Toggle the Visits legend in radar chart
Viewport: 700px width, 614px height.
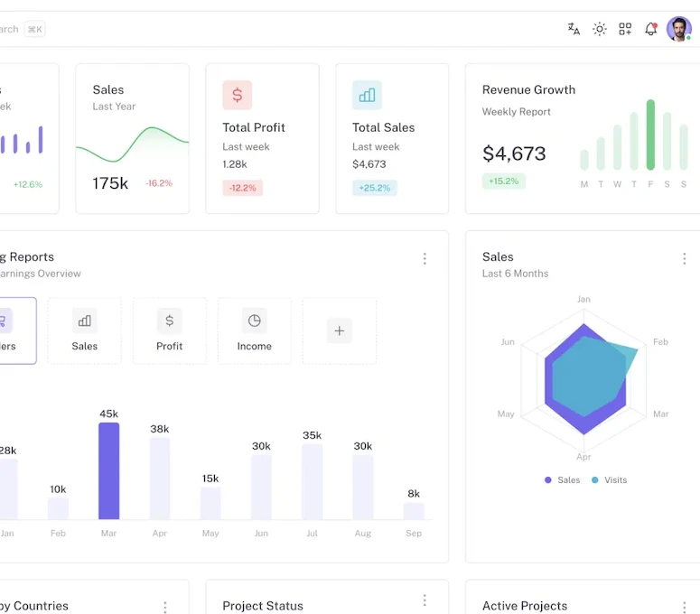coord(609,480)
